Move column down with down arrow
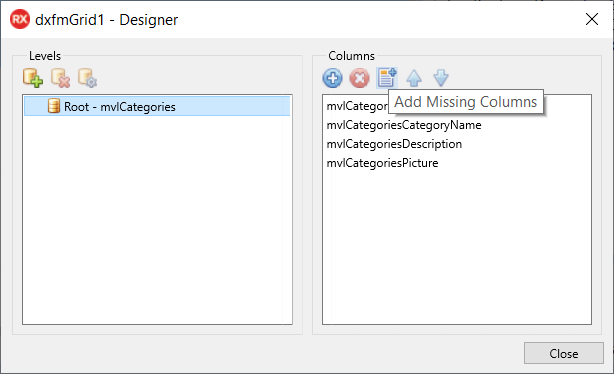The width and height of the screenshot is (614, 374). click(x=441, y=78)
